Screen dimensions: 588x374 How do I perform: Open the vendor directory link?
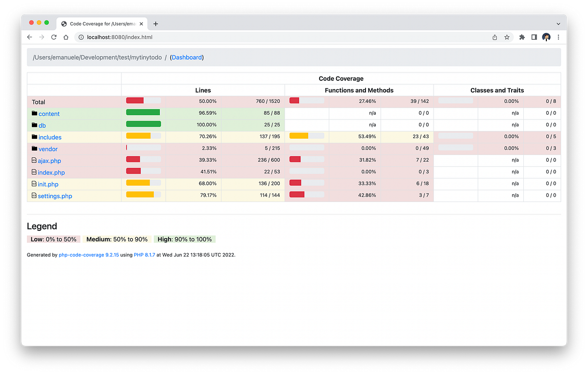pos(48,149)
